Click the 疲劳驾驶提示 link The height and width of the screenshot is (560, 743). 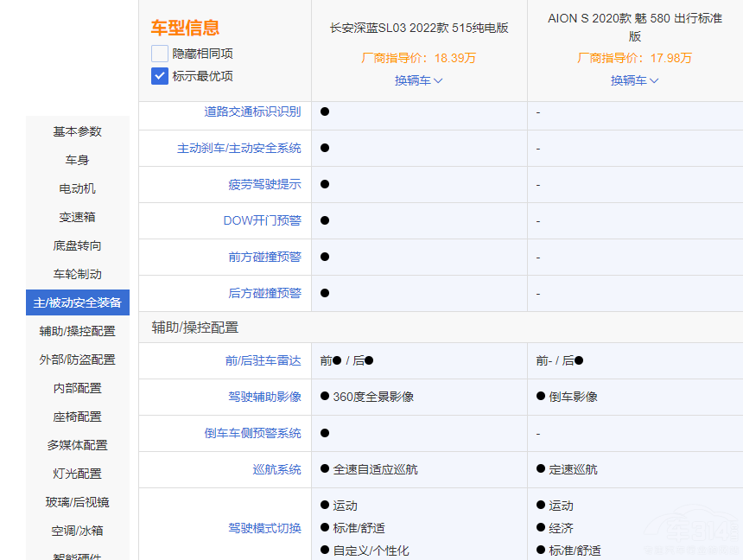click(x=264, y=185)
